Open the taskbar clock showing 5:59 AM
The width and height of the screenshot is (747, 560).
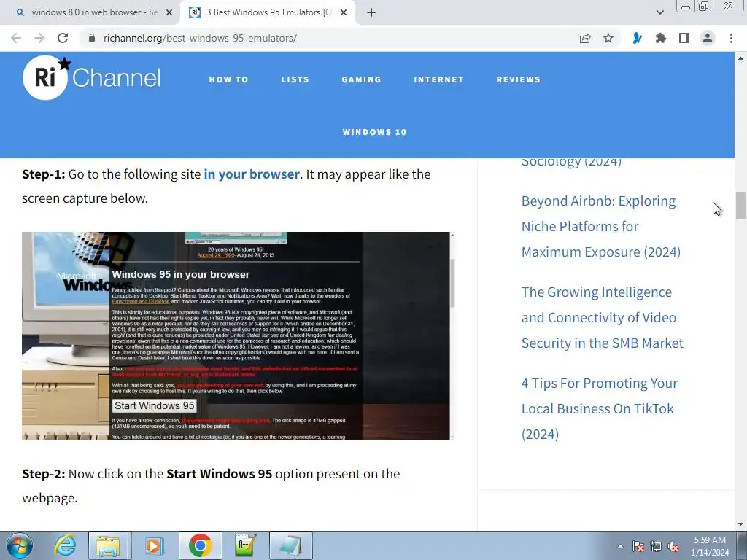point(710,546)
